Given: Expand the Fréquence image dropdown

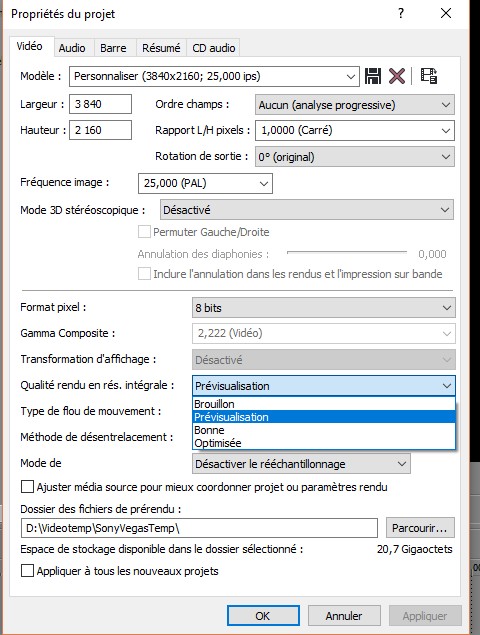Looking at the screenshot, I should pos(205,183).
